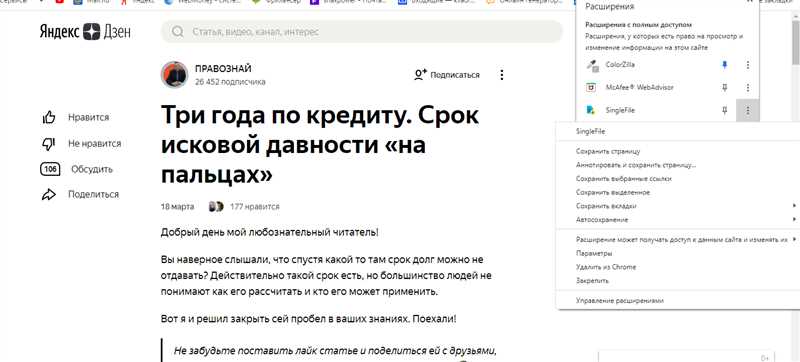Image resolution: width=800 pixels, height=362 pixels.
Task: Unpin ColorZilla using its blue pin
Action: (724, 65)
